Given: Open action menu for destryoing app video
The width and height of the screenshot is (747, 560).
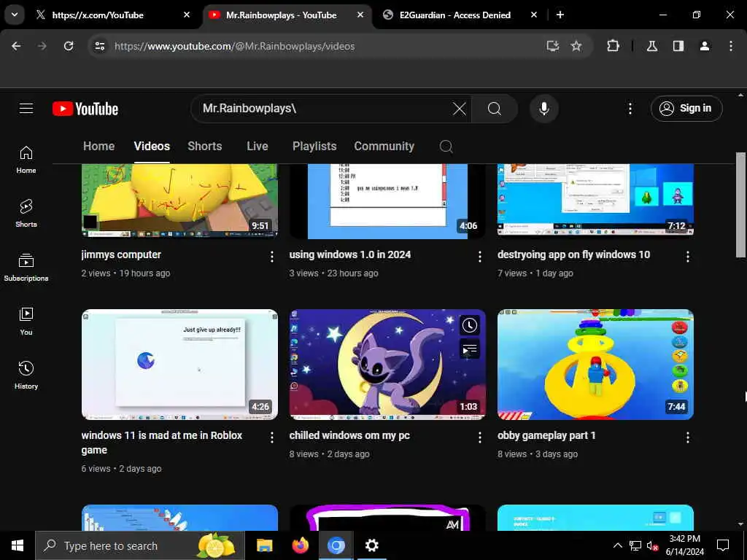Looking at the screenshot, I should click(x=687, y=257).
